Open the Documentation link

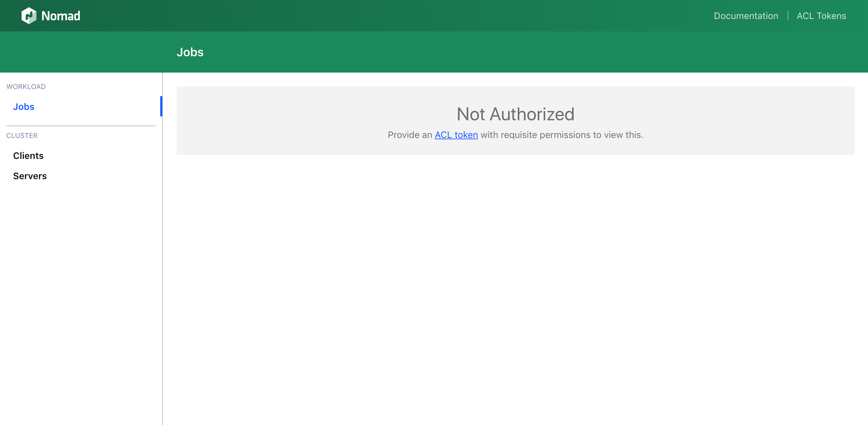(746, 16)
